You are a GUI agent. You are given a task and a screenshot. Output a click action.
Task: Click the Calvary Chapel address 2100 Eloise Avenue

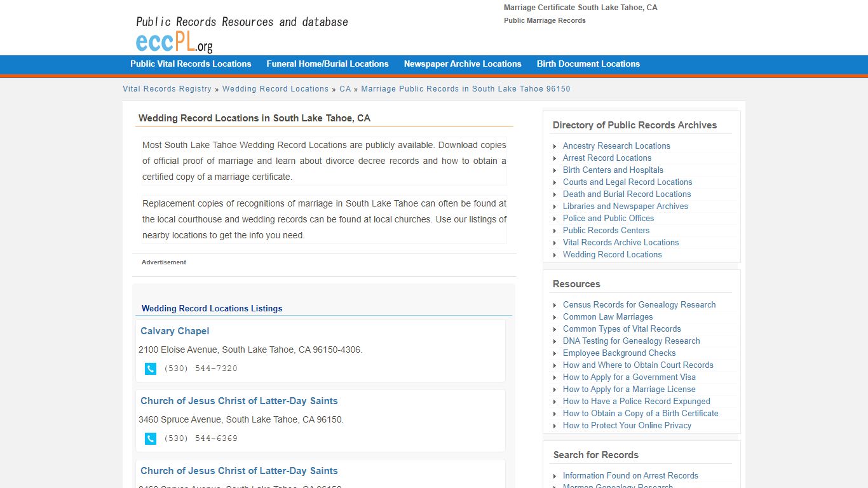[x=250, y=349]
